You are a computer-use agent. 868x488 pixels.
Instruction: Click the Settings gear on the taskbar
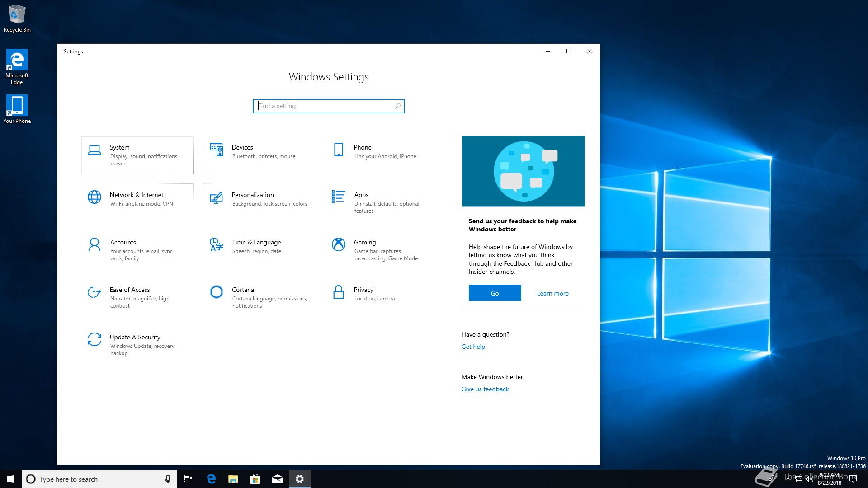pyautogui.click(x=300, y=479)
